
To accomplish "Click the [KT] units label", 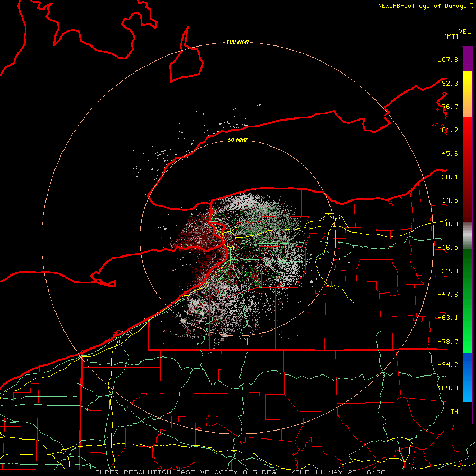I will [452, 36].
